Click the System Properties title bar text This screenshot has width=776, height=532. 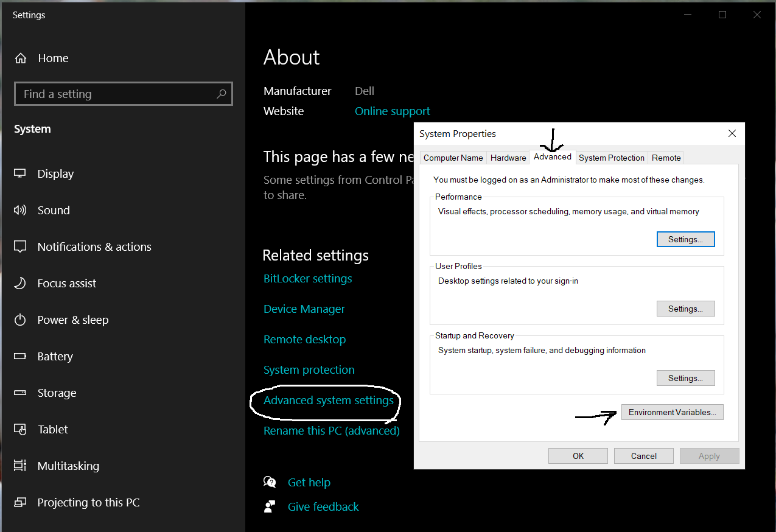458,134
